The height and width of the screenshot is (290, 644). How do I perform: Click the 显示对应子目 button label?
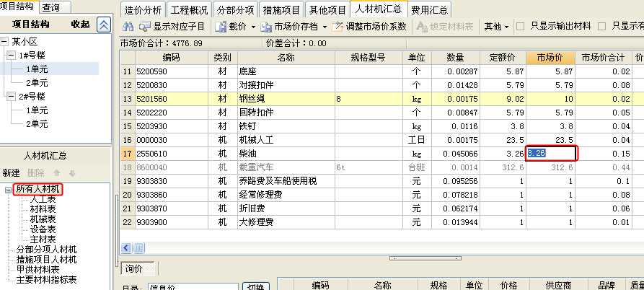179,27
